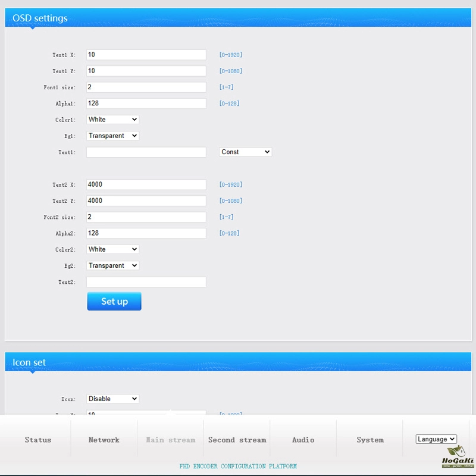Click the Alpha1 input field

point(146,104)
